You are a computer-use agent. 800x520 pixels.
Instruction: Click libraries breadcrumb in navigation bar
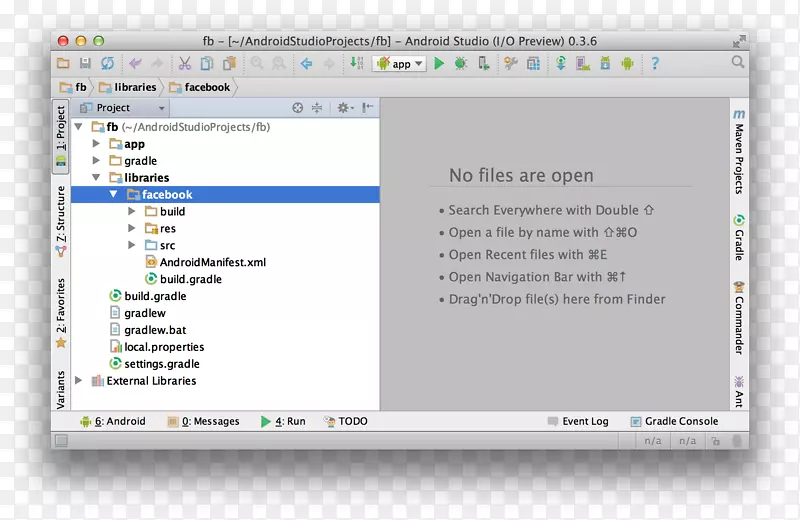click(128, 87)
